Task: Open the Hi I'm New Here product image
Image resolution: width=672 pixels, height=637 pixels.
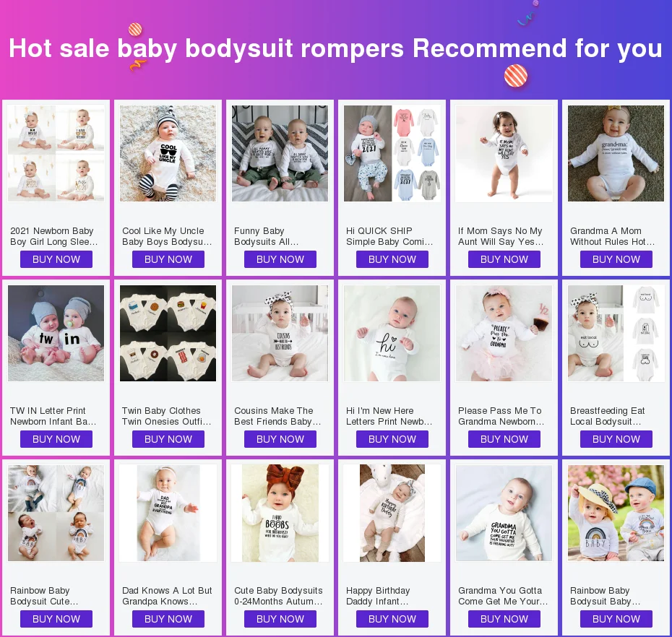Action: [x=392, y=333]
